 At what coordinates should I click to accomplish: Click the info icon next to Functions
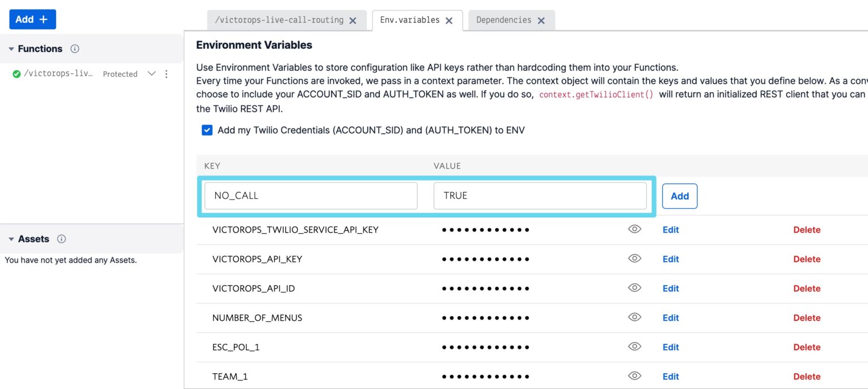pos(74,49)
